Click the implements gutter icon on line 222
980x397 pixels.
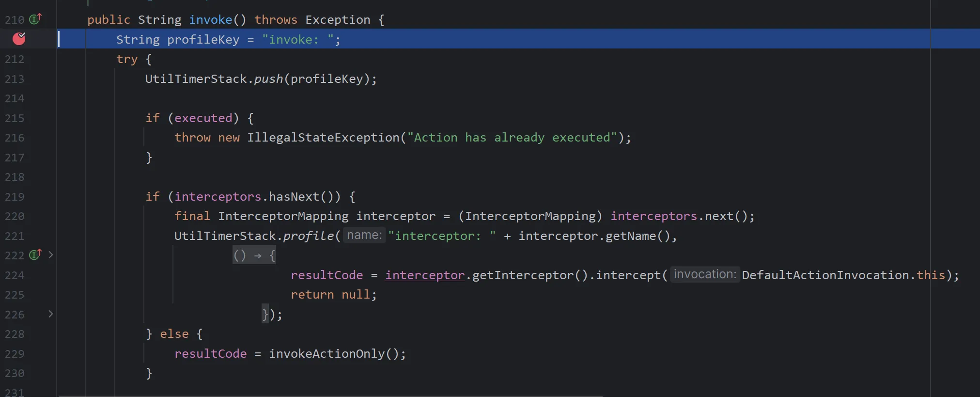tap(35, 254)
